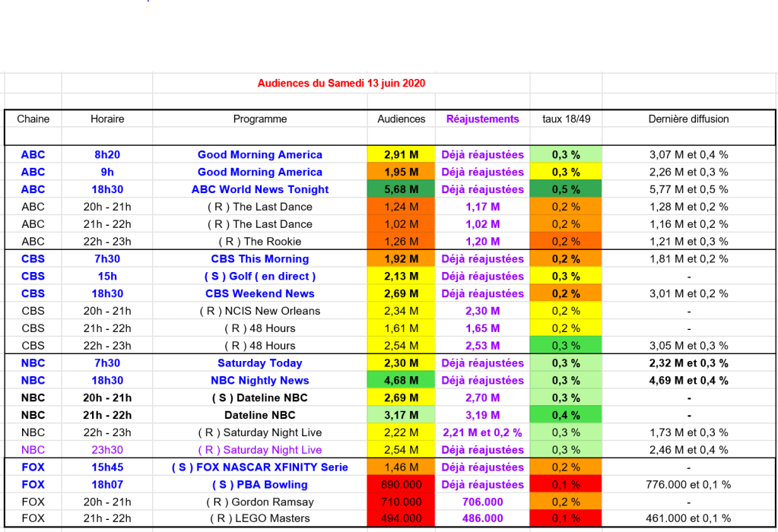This screenshot has width=778, height=532.
Task: Select the "Horaire" column header cell
Action: (107, 119)
